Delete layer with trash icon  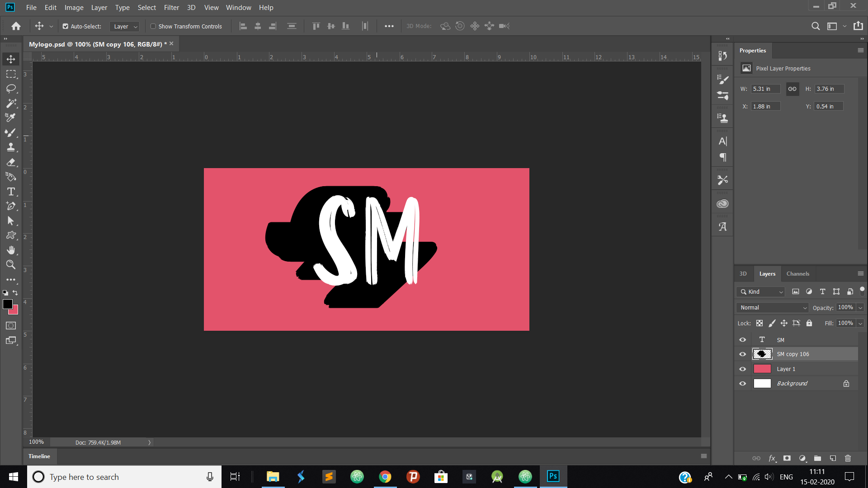point(848,458)
